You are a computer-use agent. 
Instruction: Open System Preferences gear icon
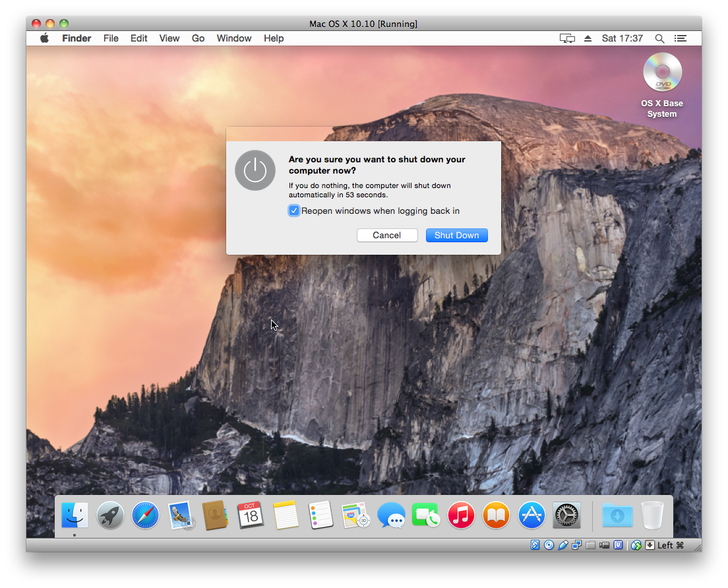click(x=566, y=515)
